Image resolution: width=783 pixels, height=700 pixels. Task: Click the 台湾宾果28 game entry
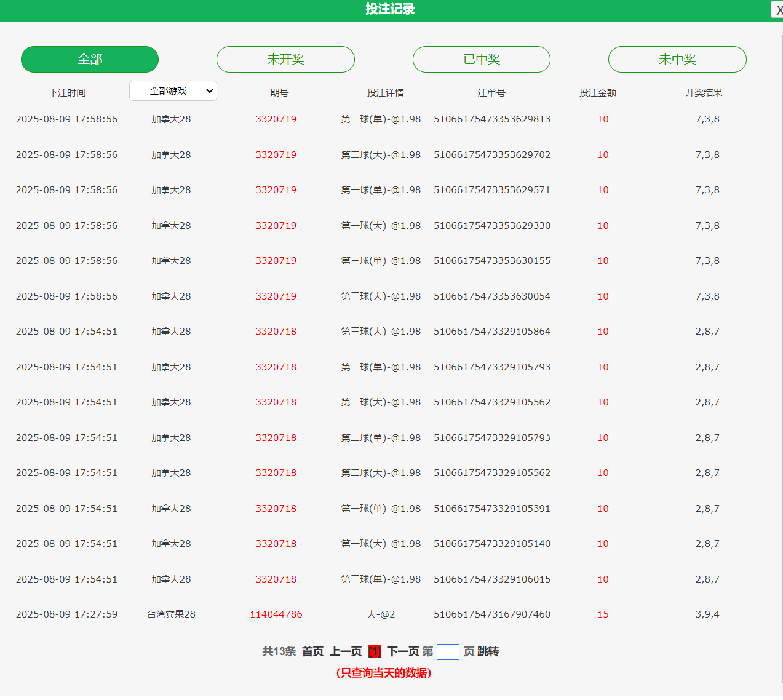pyautogui.click(x=171, y=614)
